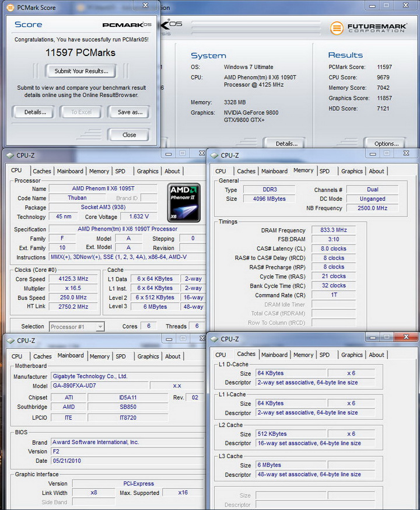Click the Package value Socket AM3 (938)

[103, 207]
